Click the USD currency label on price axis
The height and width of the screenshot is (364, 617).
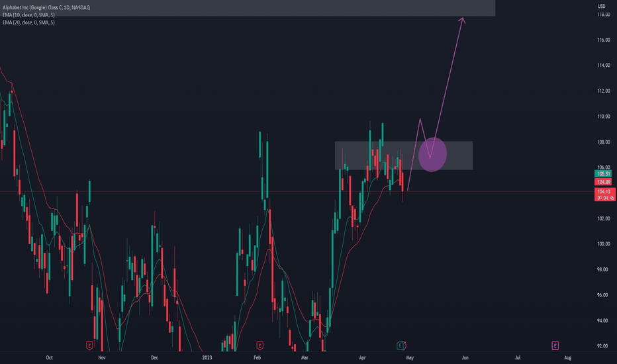click(601, 6)
